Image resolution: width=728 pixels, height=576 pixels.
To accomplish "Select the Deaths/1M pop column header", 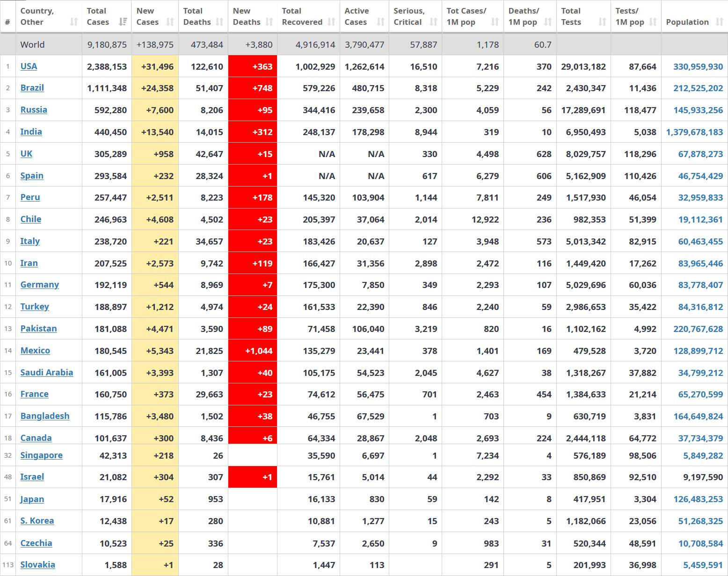I will tap(524, 16).
